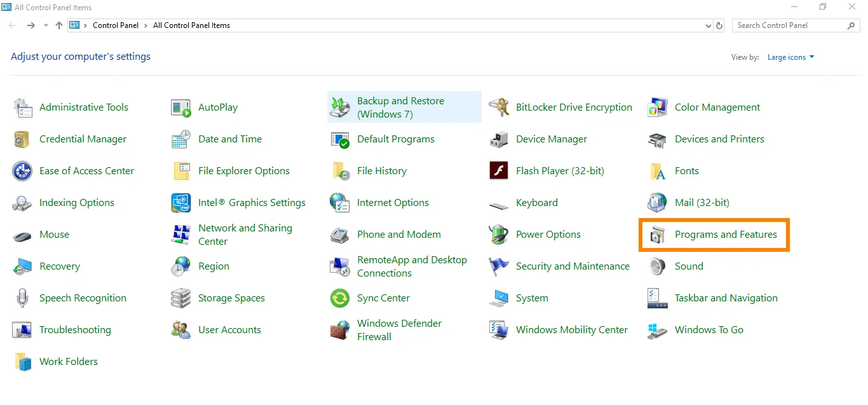Viewport: 868px width, 405px height.
Task: Click the search magnifier icon
Action: pos(852,25)
